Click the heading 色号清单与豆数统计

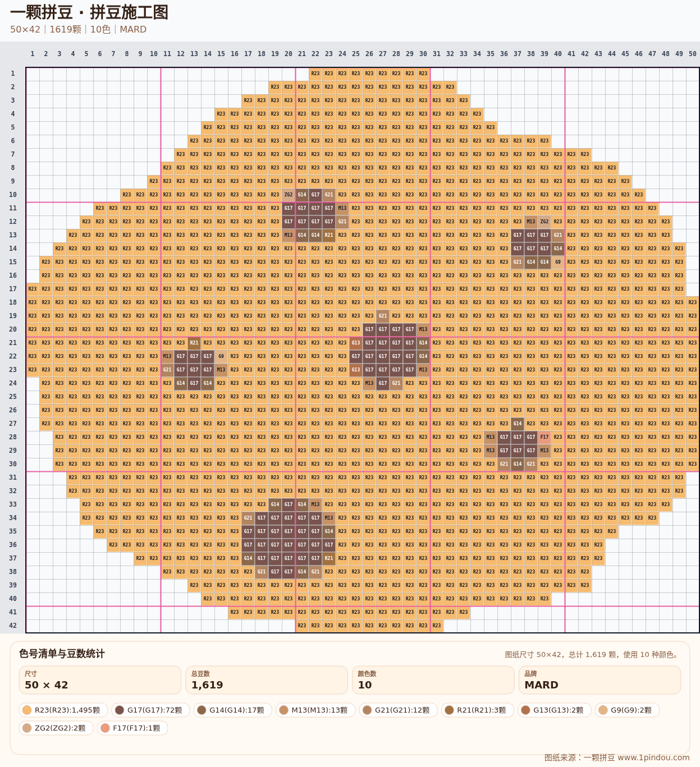[62, 654]
